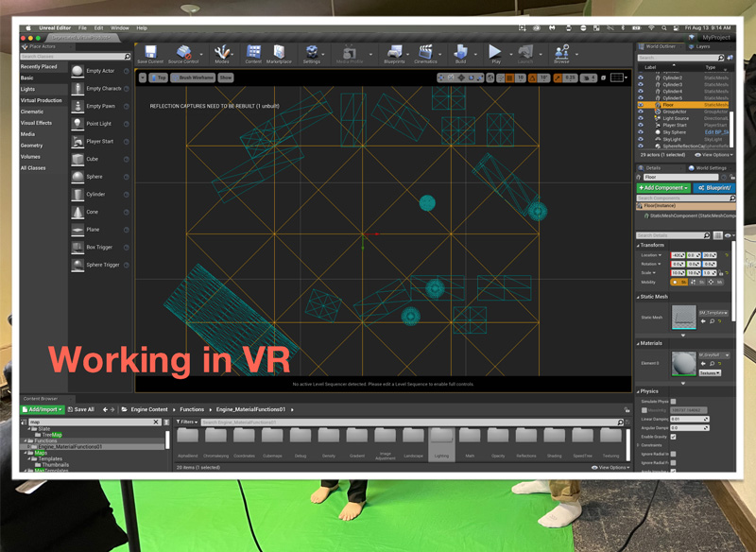Click the green Add Component button
This screenshot has height=552, width=756.
[663, 187]
